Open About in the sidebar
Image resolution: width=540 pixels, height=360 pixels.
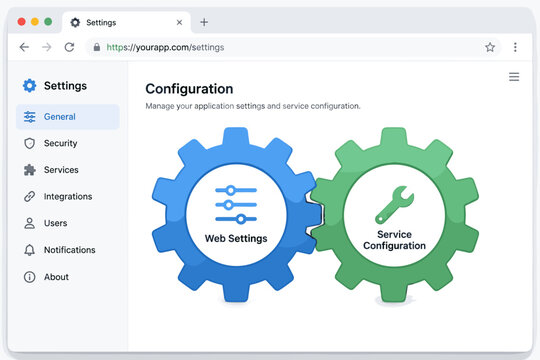tap(68, 277)
